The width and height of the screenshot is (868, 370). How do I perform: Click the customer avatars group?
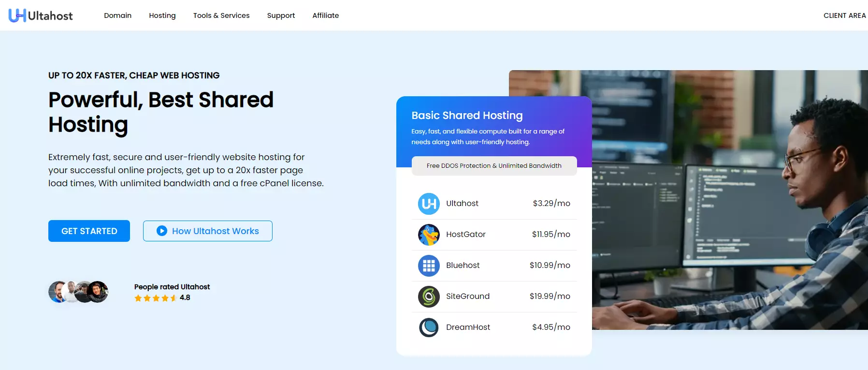78,292
